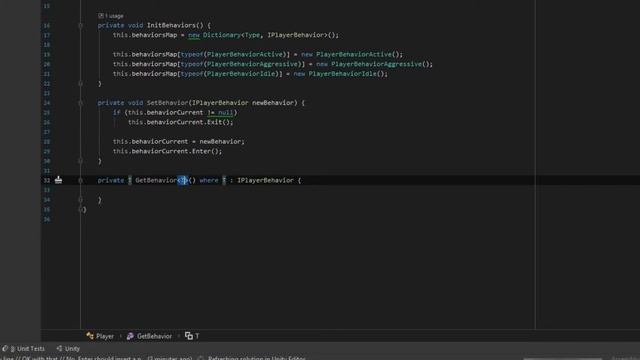Viewport: 640px width, 360px height.
Task: Open the '1 usage' code lens link
Action: tap(111, 16)
